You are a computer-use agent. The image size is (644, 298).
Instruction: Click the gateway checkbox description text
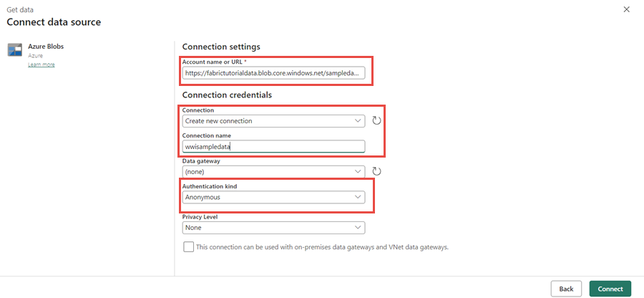(322, 247)
